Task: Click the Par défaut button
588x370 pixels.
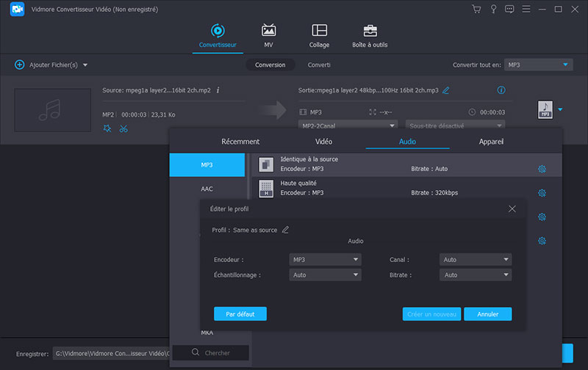Action: pos(240,314)
